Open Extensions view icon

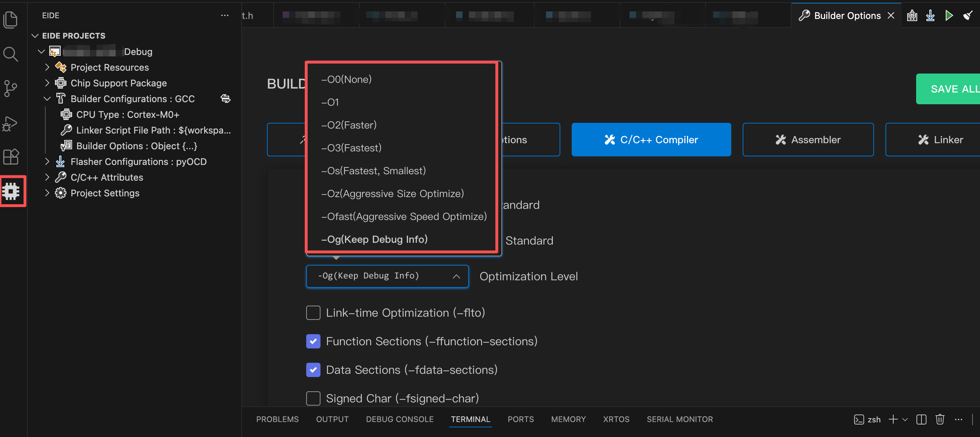point(10,157)
